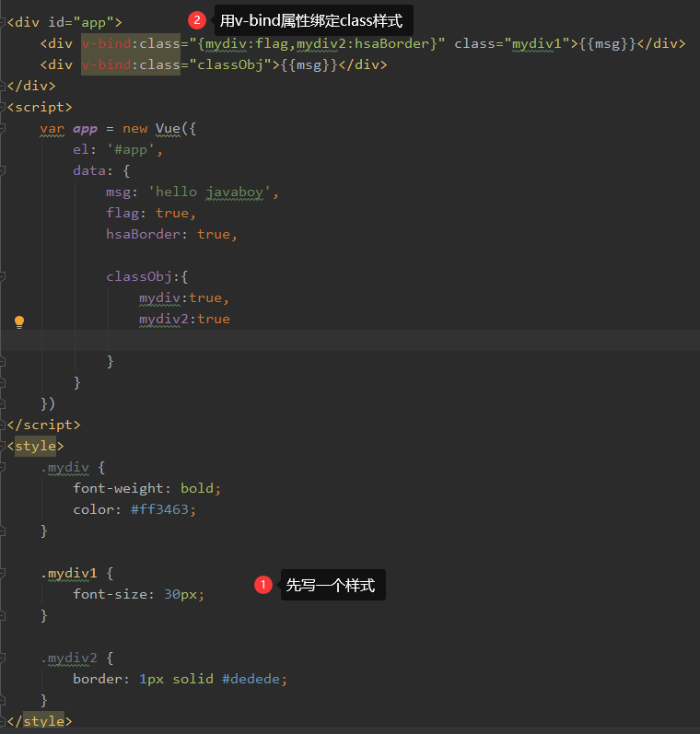This screenshot has width=700, height=734.
Task: Collapse the fold marker beside <script> tag
Action: click(x=2, y=107)
